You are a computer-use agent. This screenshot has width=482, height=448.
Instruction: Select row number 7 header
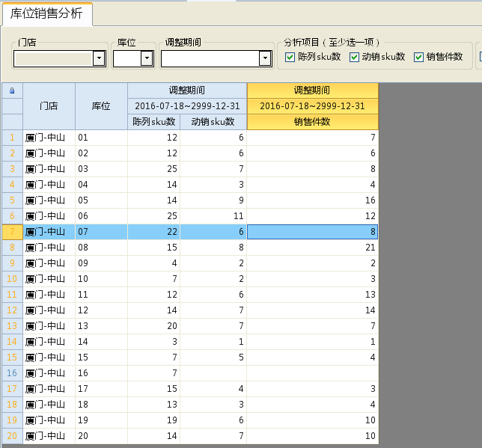12,232
